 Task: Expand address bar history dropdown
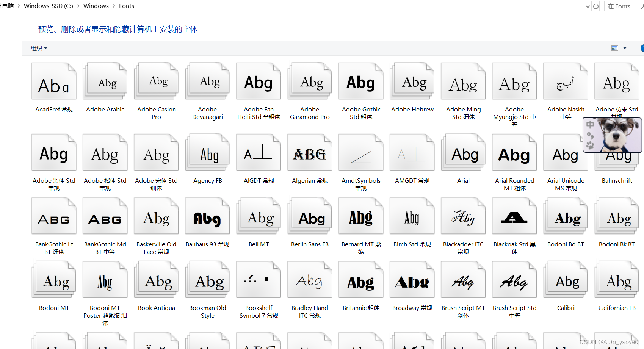coord(588,6)
